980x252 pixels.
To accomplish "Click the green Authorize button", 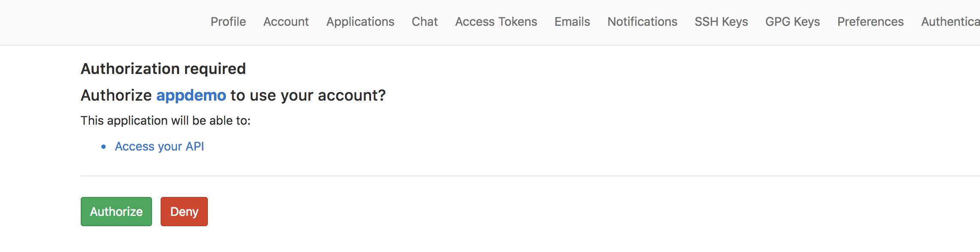I will (x=116, y=212).
